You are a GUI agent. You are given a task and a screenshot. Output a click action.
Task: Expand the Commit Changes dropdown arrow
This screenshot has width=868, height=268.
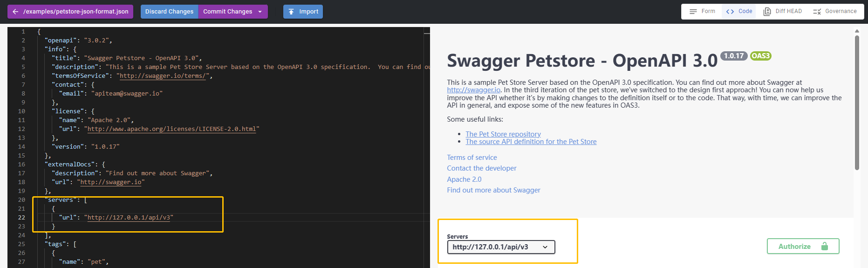click(x=260, y=12)
